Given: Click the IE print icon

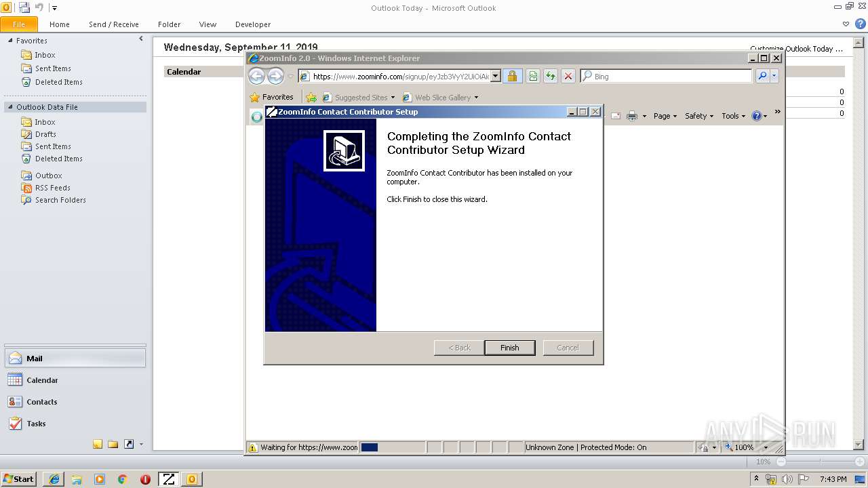Looking at the screenshot, I should 632,116.
